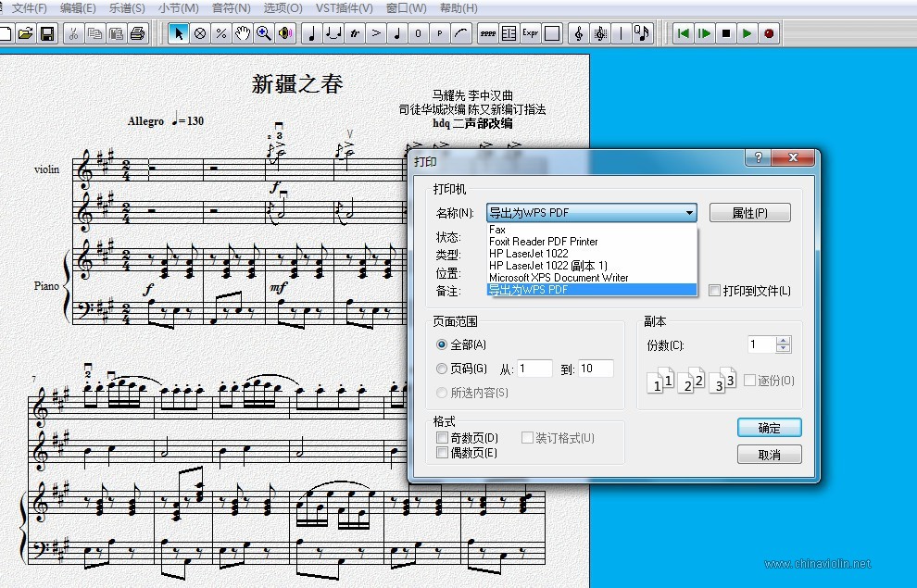Open the 音符 menu
Screen dimensions: 917x588
pyautogui.click(x=231, y=8)
